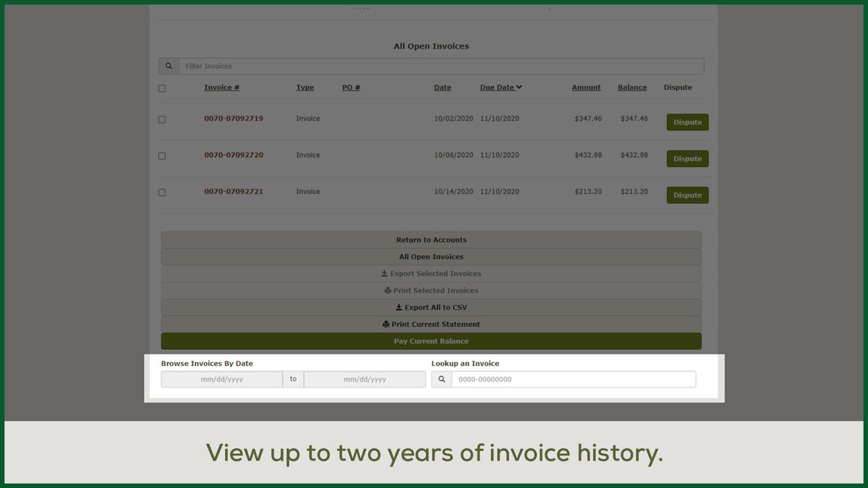Click Pay Current Balance button
The height and width of the screenshot is (488, 868).
pyautogui.click(x=431, y=341)
